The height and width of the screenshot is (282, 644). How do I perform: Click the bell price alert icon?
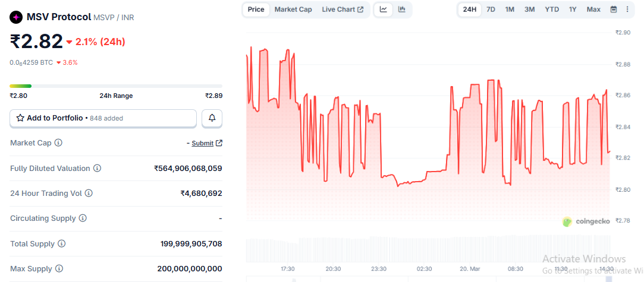(x=212, y=118)
